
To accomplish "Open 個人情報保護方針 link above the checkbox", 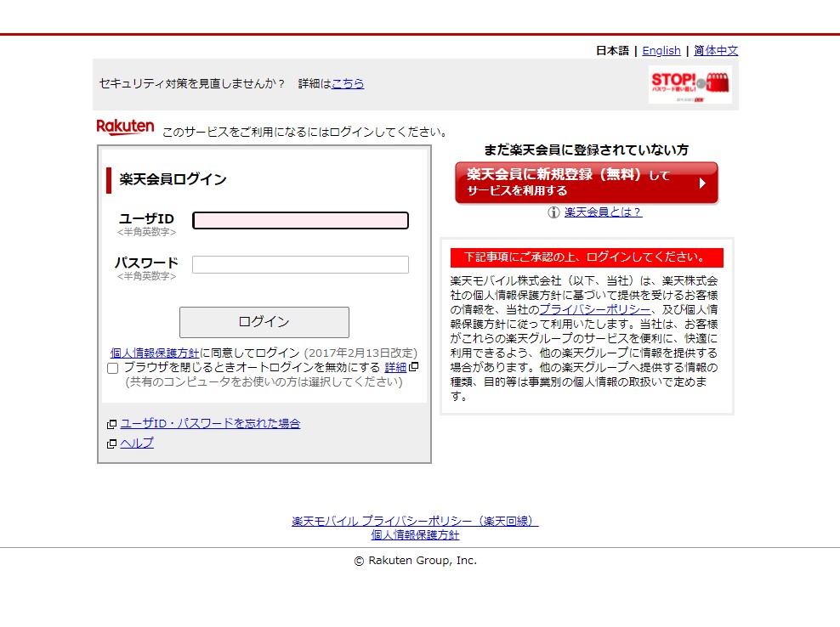I will click(x=155, y=353).
